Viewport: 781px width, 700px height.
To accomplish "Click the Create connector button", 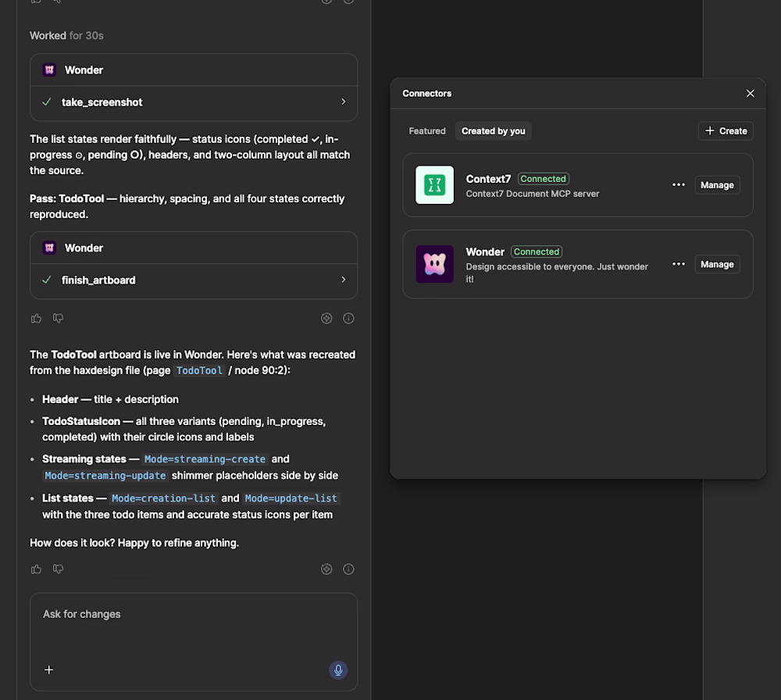I will pos(726,131).
